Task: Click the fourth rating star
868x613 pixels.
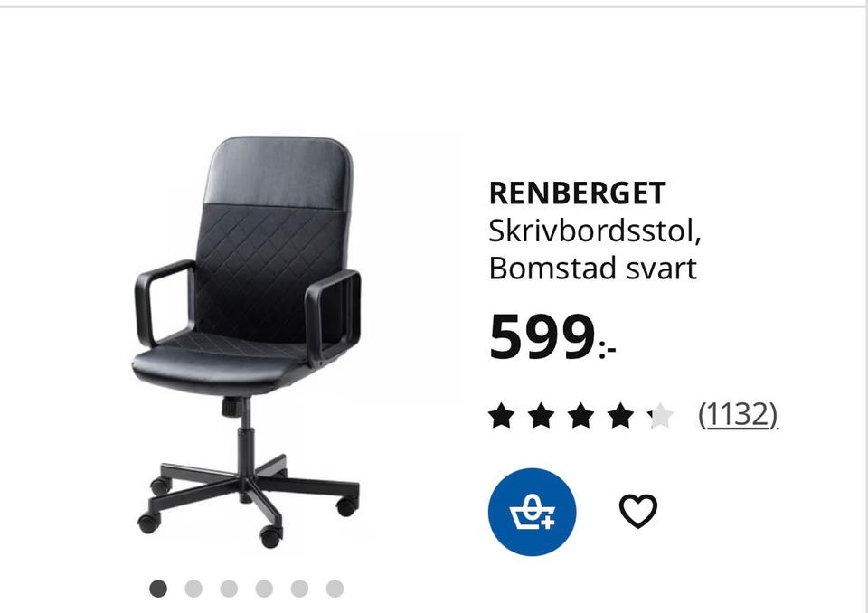Action: point(621,416)
